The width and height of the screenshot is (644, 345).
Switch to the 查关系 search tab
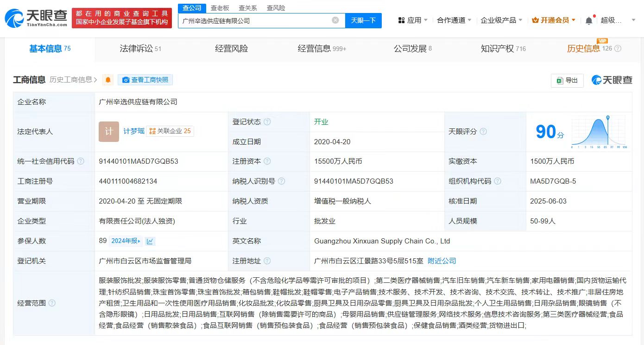[248, 8]
